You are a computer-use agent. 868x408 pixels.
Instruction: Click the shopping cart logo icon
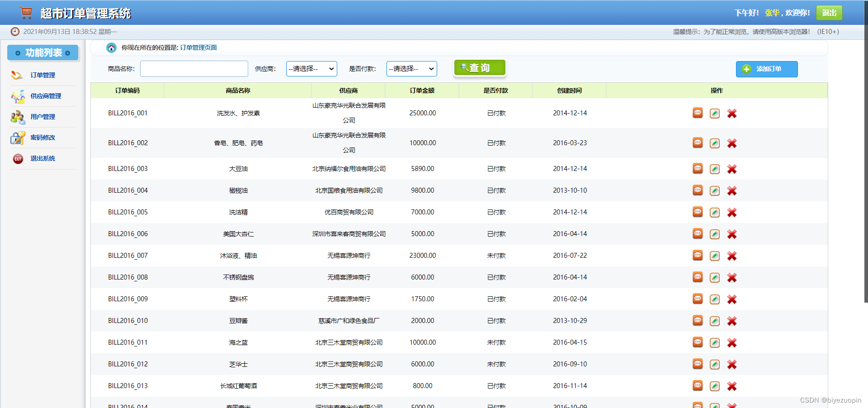(26, 12)
